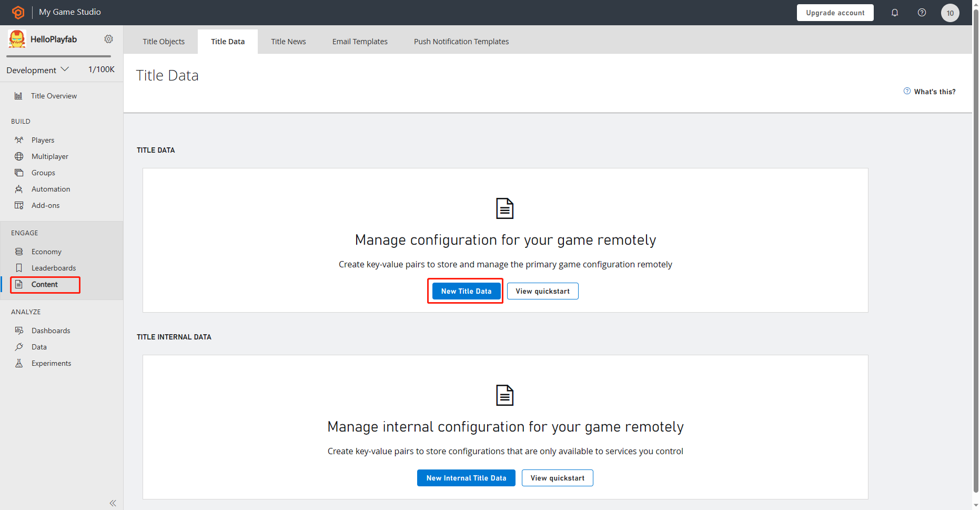Click the Upgrade account button
The width and height of the screenshot is (980, 510).
(x=835, y=13)
